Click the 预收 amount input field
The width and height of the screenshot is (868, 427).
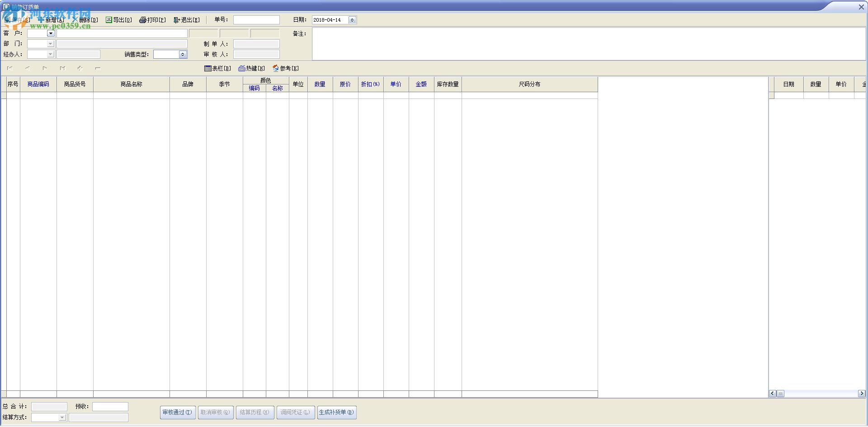110,407
